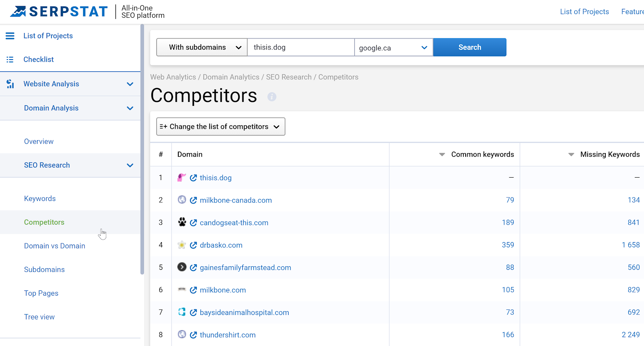This screenshot has height=346, width=644.
Task: Select Keywords in the sidebar menu
Action: click(x=40, y=199)
